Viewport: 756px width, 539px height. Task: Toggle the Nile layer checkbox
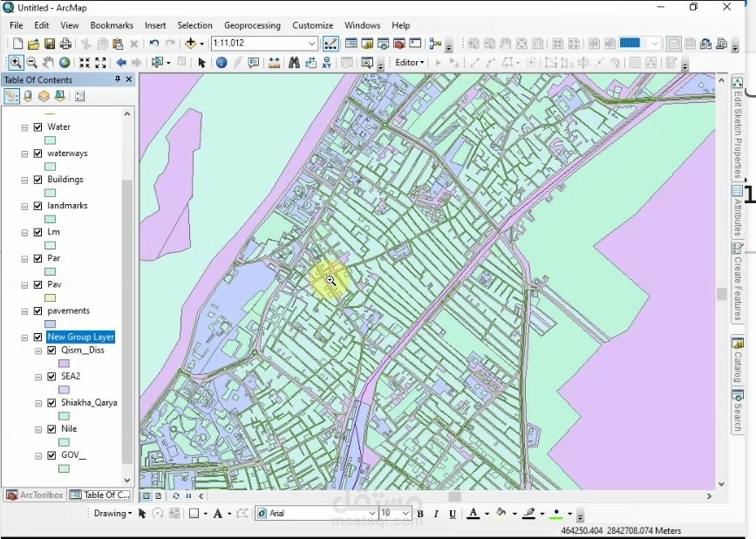[x=51, y=429]
